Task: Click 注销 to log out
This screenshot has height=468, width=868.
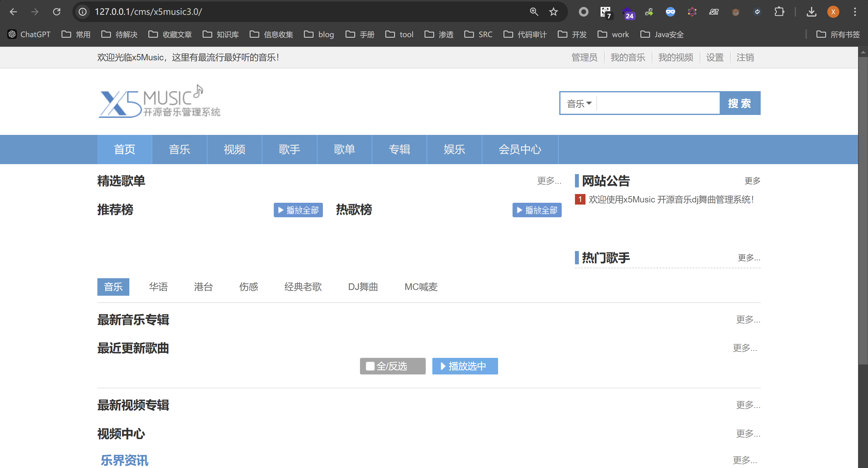Action: [x=745, y=58]
